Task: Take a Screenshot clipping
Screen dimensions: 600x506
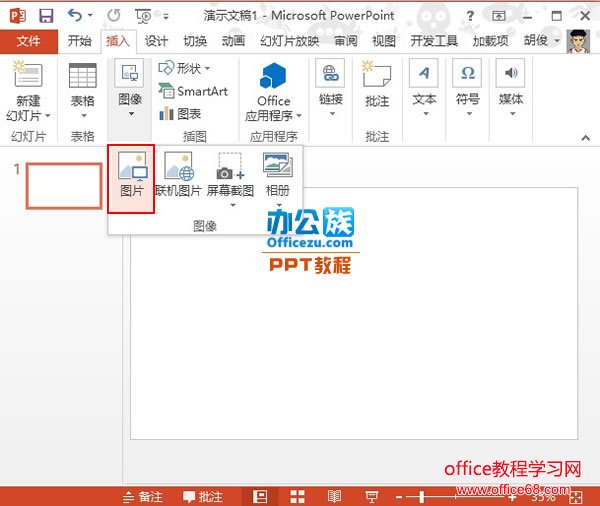Action: [230, 175]
